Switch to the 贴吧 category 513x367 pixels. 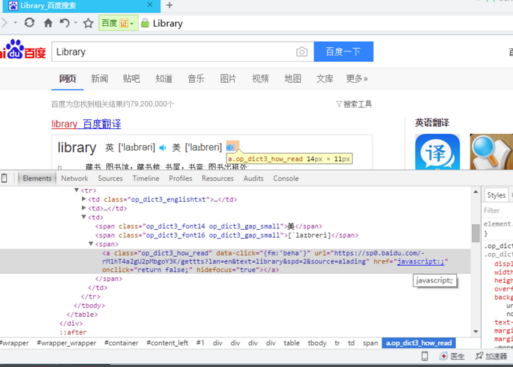131,79
